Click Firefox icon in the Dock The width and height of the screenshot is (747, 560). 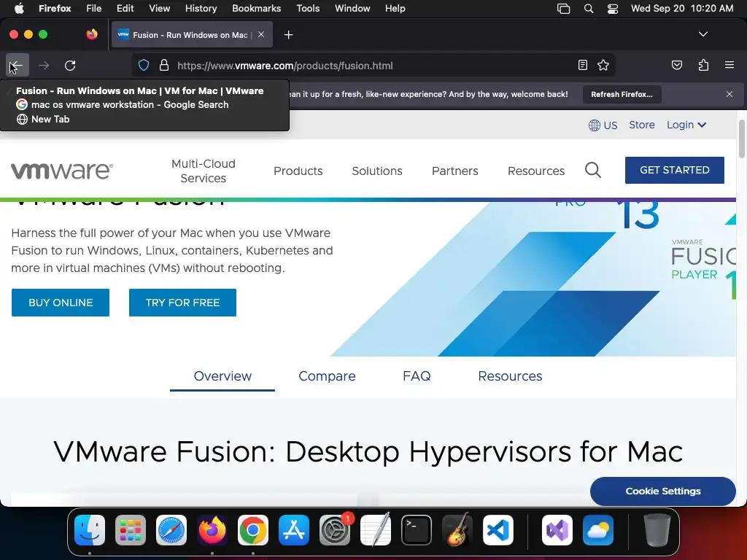click(x=212, y=530)
